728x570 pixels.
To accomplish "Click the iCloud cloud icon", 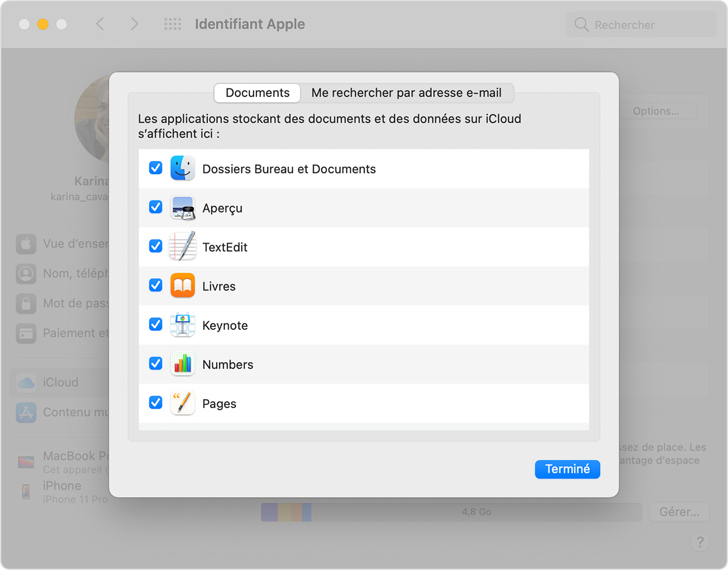I will pos(25,383).
